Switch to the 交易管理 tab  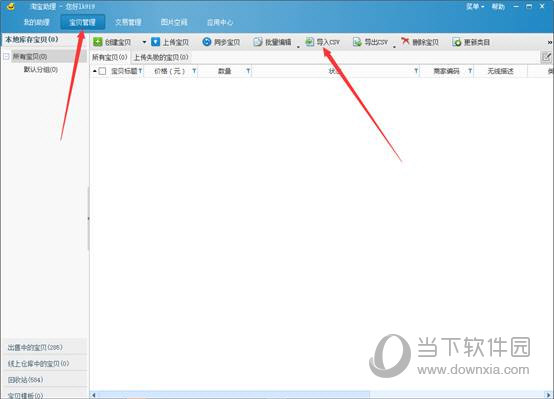128,22
